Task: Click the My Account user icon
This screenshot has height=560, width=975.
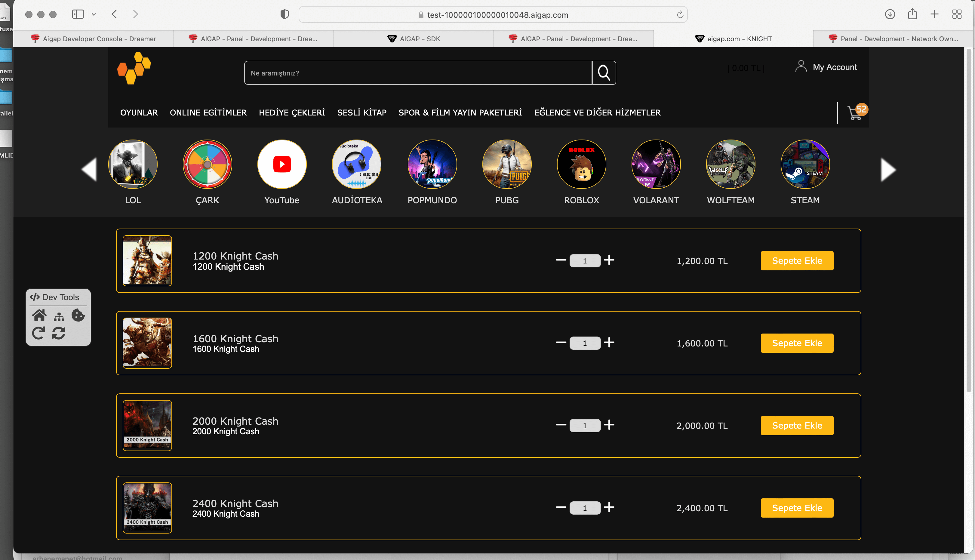Action: click(x=801, y=66)
